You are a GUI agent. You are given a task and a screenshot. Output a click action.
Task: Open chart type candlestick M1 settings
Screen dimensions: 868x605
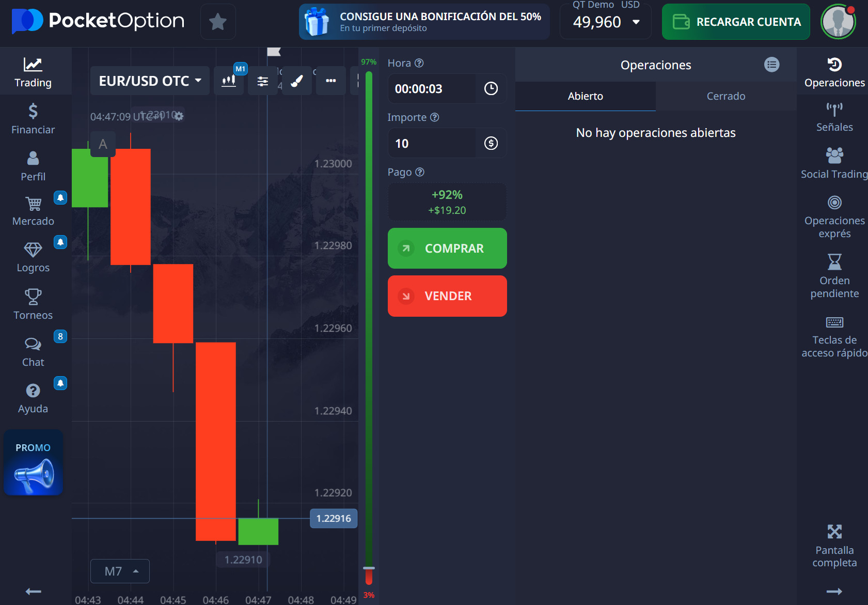click(x=229, y=81)
